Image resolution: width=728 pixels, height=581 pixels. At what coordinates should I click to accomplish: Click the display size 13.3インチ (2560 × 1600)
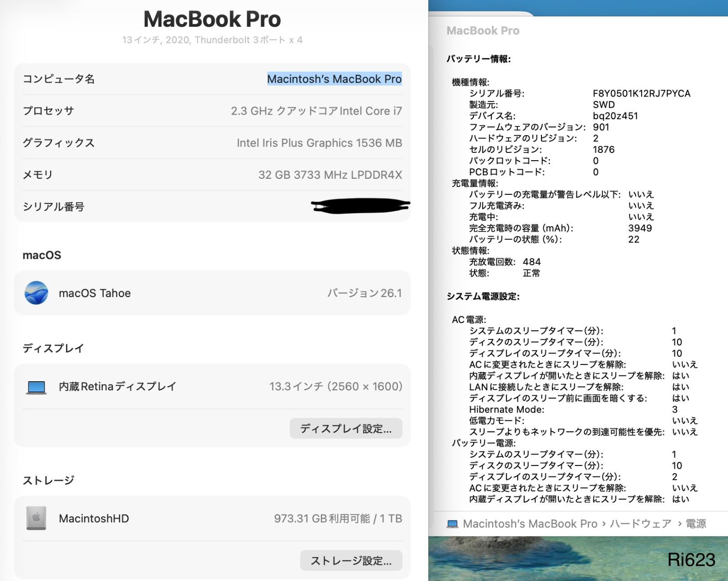coord(336,386)
